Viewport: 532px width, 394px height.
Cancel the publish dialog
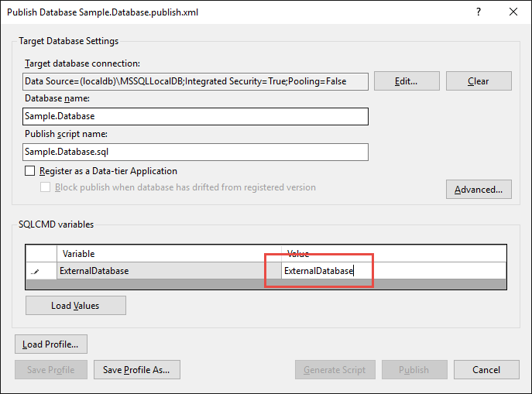click(486, 370)
